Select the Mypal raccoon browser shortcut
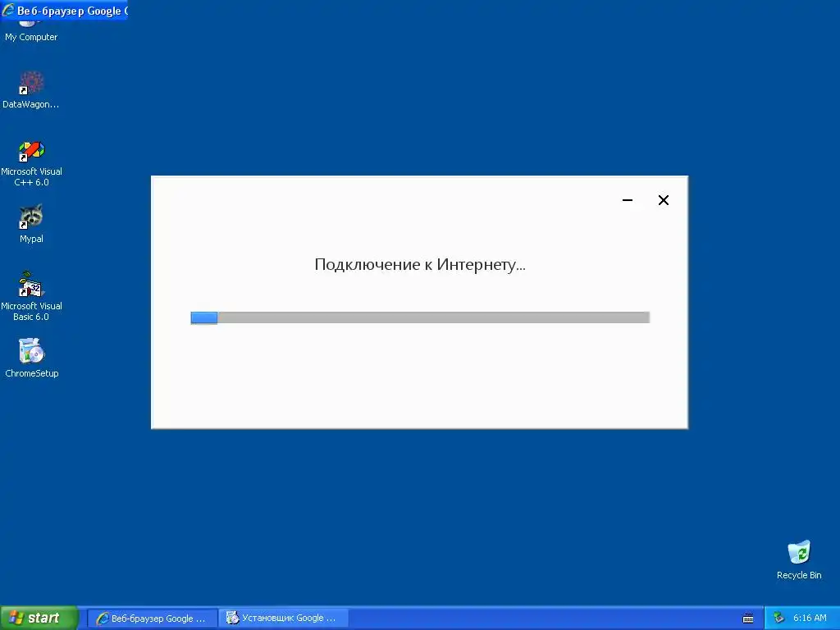This screenshot has width=840, height=630. (31, 224)
